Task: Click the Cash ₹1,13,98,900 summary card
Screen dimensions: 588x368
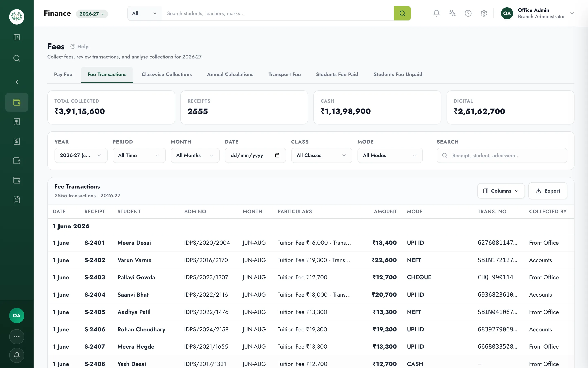Action: 377,107
